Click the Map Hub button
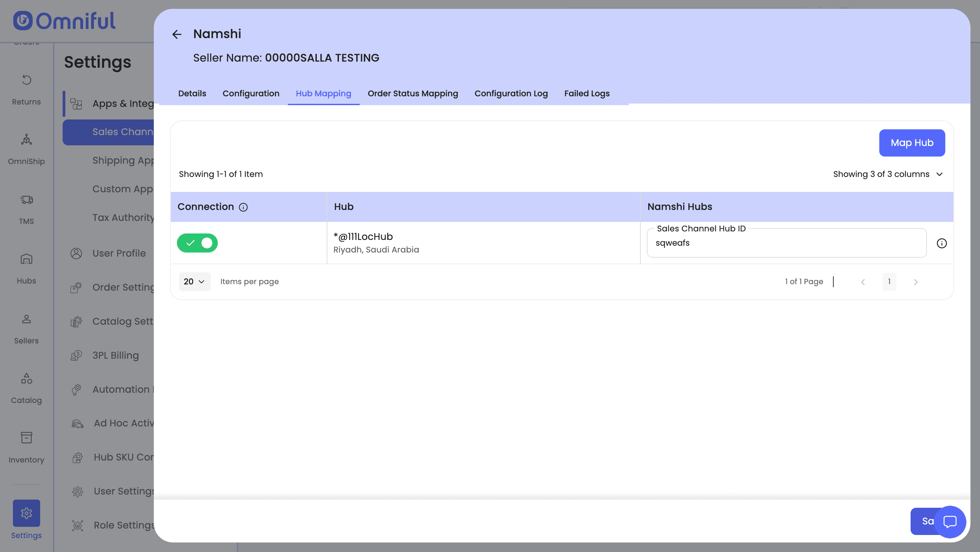 pos(912,143)
